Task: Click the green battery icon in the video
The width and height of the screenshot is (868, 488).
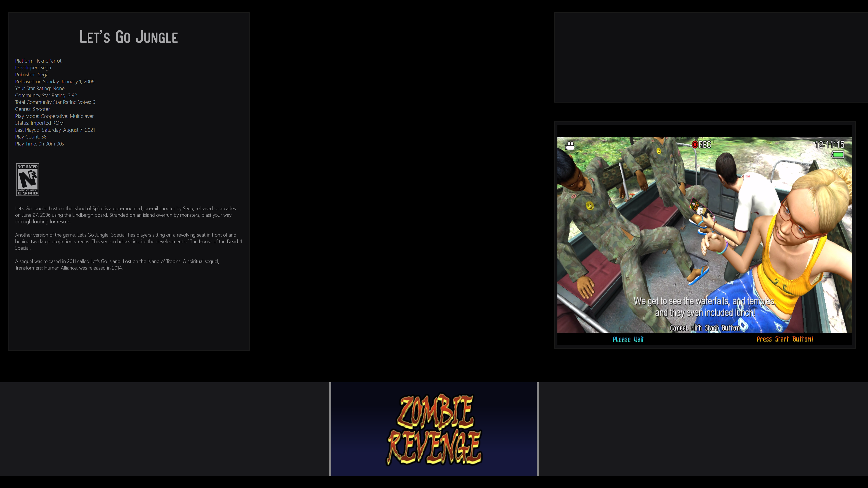Action: (x=837, y=155)
